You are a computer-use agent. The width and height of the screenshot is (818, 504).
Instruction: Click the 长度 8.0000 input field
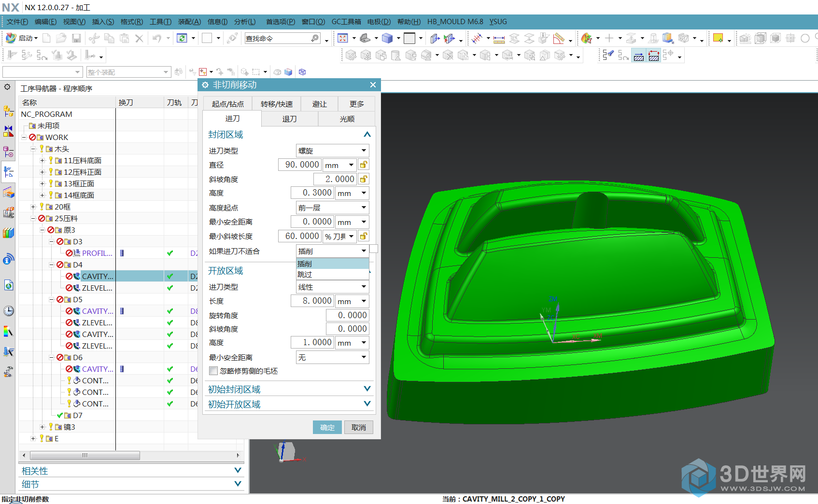312,301
